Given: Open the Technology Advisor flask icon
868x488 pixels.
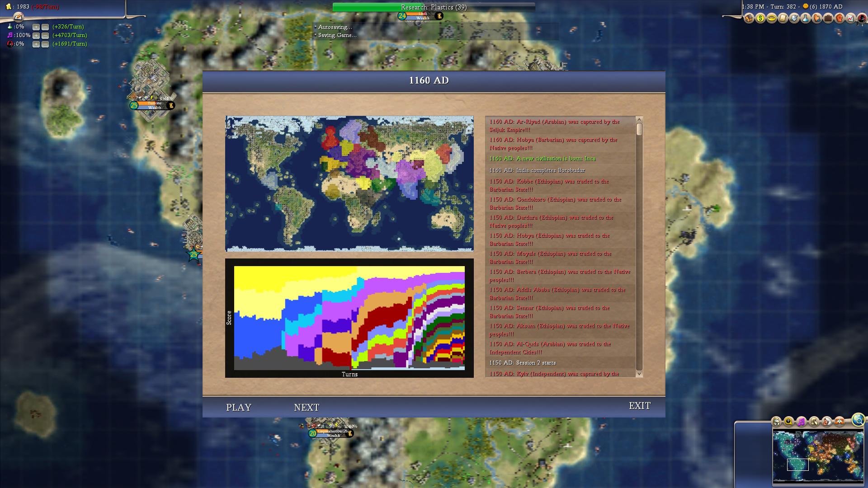Looking at the screenshot, I should tap(806, 18).
